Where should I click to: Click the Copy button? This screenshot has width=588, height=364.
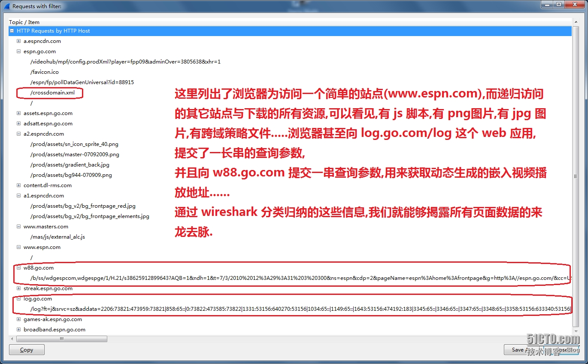click(27, 350)
